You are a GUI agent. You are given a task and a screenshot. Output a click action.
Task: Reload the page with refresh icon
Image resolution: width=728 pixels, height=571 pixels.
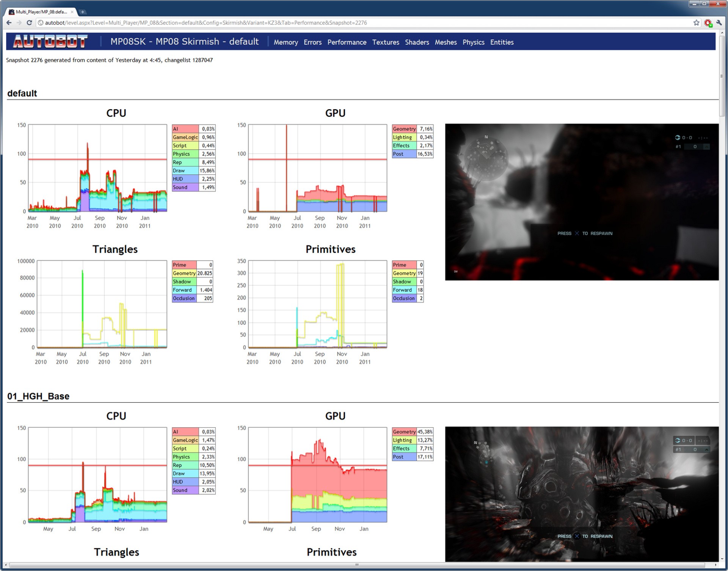click(29, 23)
